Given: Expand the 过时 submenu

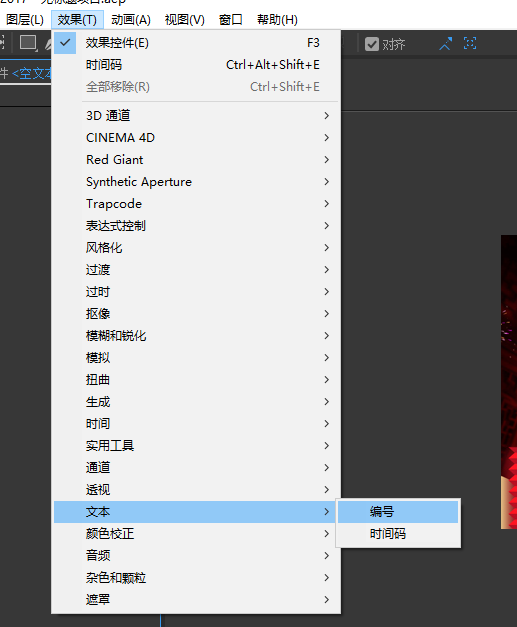Looking at the screenshot, I should [x=196, y=292].
